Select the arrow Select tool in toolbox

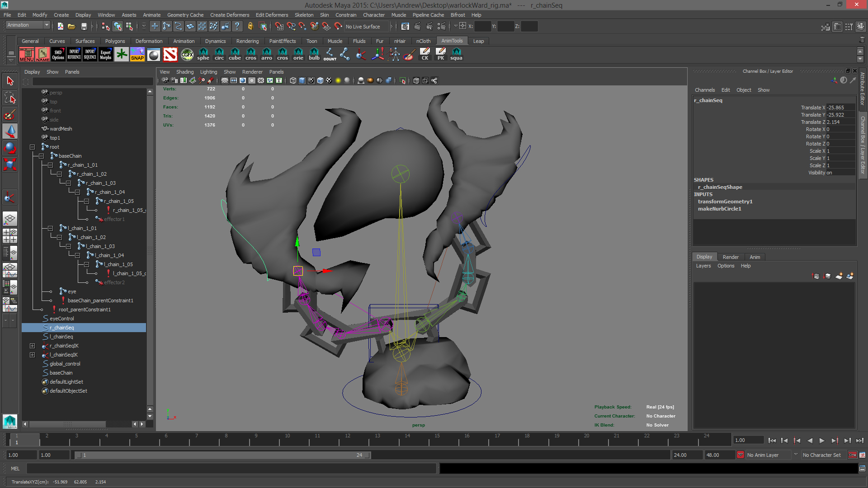(x=10, y=81)
